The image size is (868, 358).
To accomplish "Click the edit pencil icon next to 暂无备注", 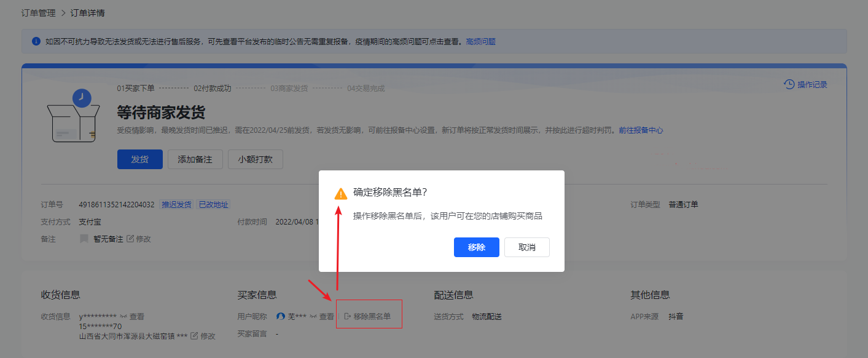I will click(x=130, y=239).
